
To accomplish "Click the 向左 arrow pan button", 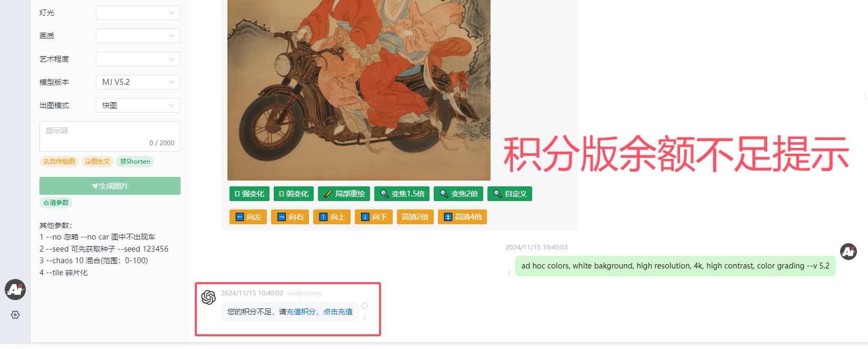I will click(248, 217).
